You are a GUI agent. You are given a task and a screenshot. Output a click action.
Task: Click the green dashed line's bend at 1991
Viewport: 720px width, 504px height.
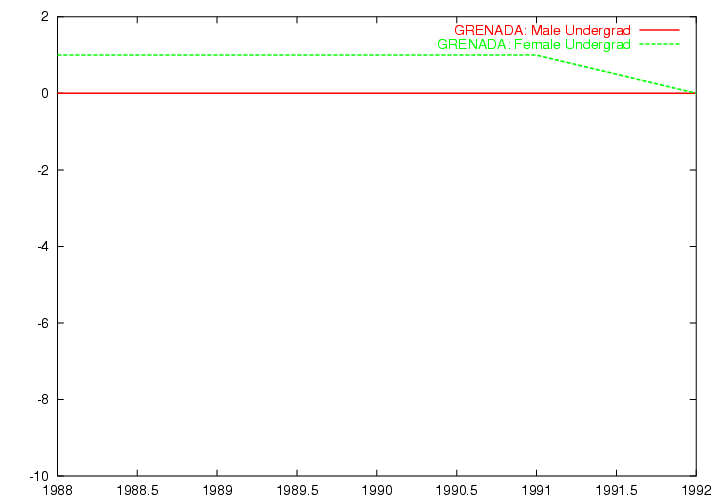click(536, 55)
